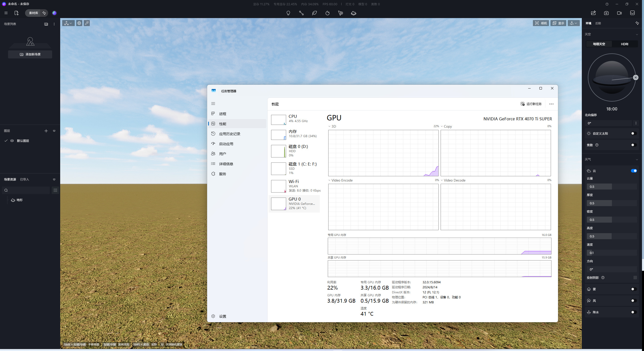This screenshot has width=644, height=351.
Task: Click the camera screenshot icon
Action: click(606, 13)
